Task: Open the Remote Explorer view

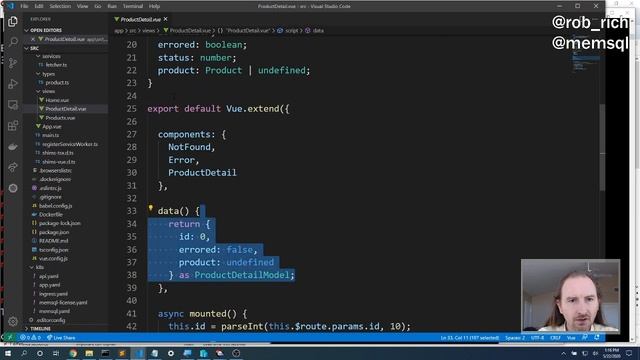Action: tap(13, 105)
